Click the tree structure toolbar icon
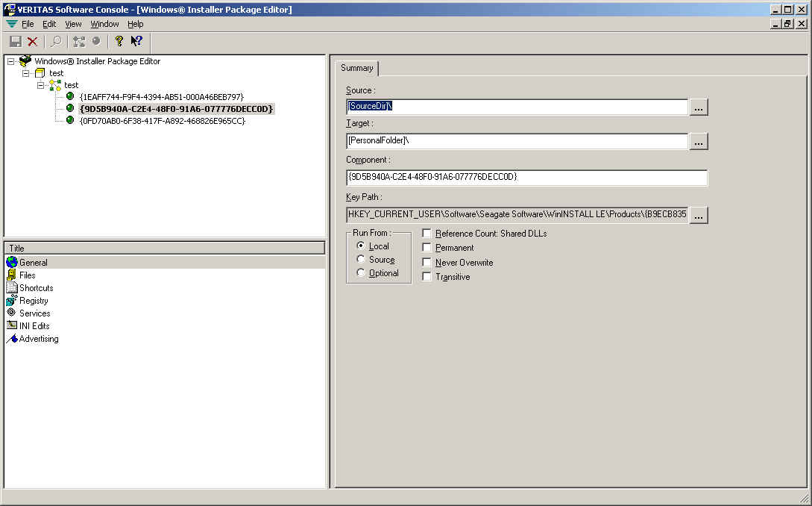812x506 pixels. point(79,42)
